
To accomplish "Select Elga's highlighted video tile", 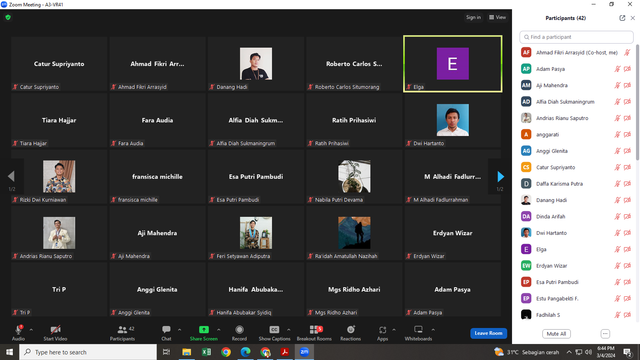I will click(x=453, y=64).
